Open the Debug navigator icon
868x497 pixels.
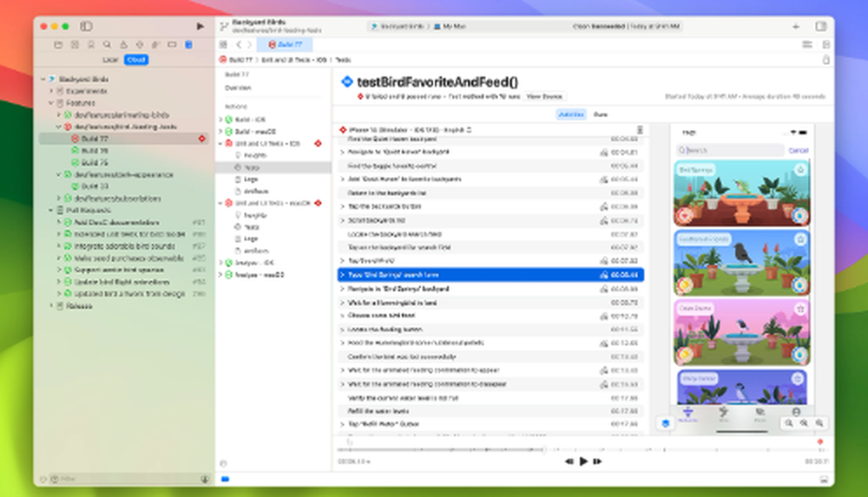155,44
